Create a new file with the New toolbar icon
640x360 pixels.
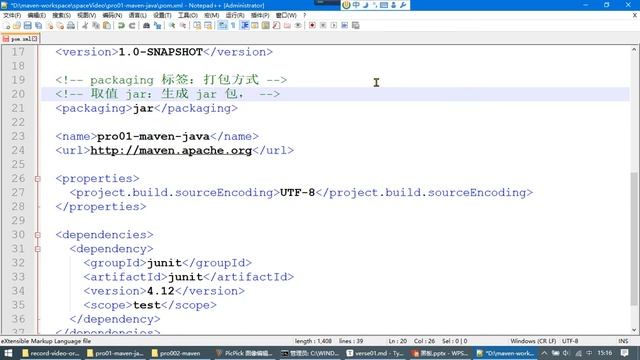7,25
